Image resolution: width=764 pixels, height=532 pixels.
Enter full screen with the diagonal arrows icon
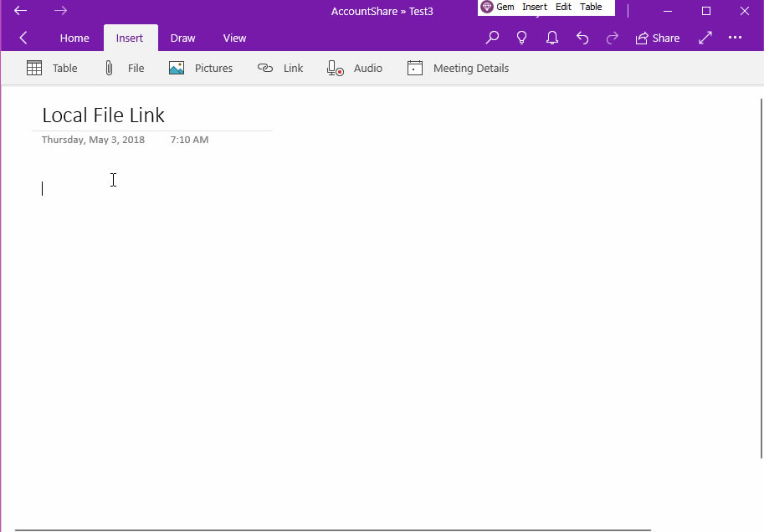[705, 38]
